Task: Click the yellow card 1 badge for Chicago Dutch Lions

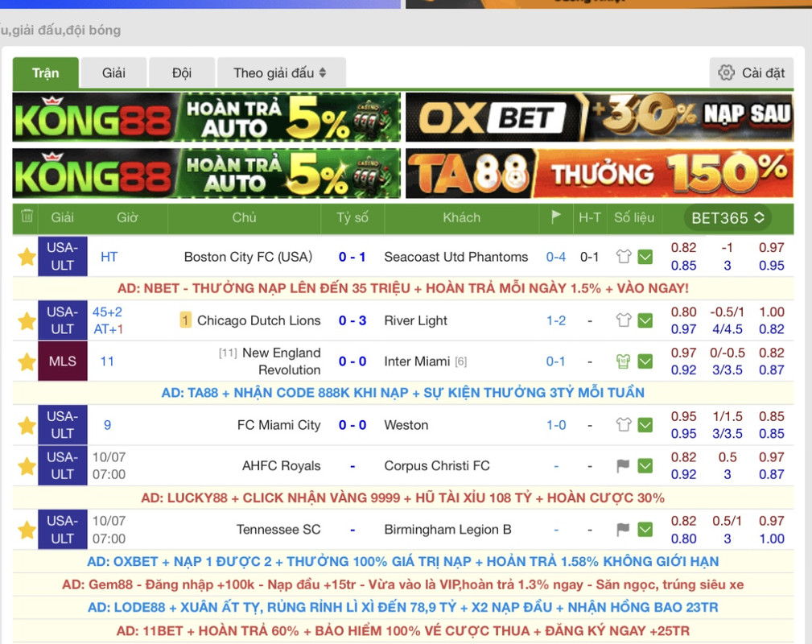Action: 185,320
